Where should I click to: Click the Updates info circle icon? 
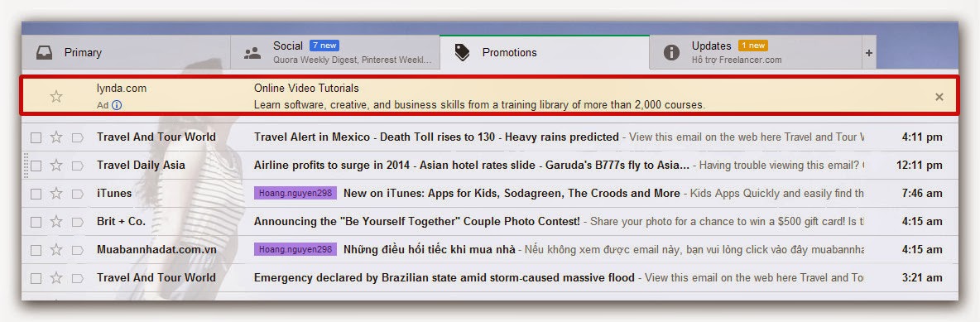(x=671, y=52)
